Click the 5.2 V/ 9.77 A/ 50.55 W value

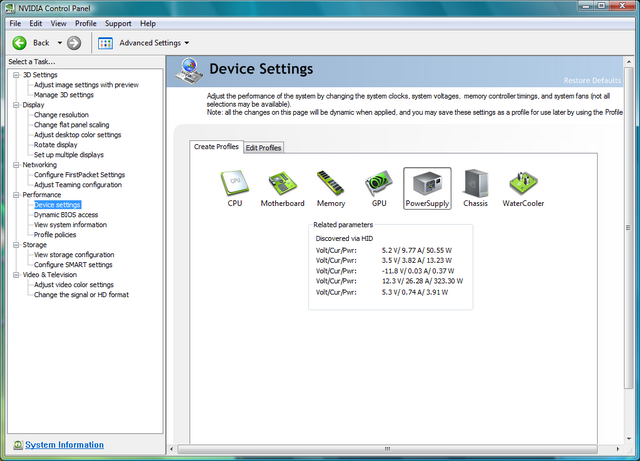[417, 250]
